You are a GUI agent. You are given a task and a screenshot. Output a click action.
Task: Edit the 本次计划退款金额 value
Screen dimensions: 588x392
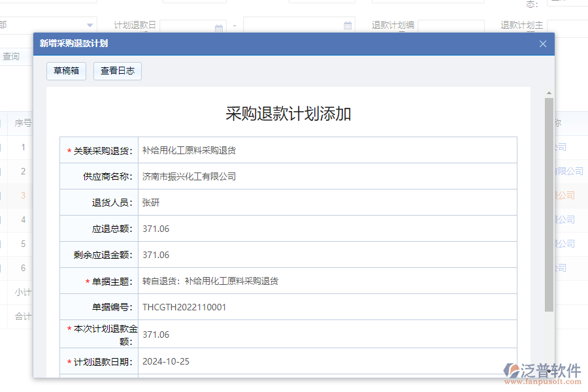(261, 334)
